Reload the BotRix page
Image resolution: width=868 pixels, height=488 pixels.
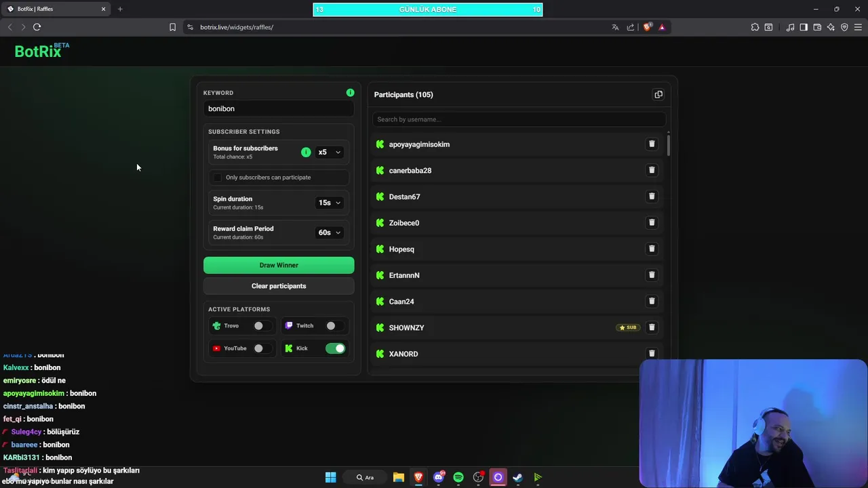(37, 27)
